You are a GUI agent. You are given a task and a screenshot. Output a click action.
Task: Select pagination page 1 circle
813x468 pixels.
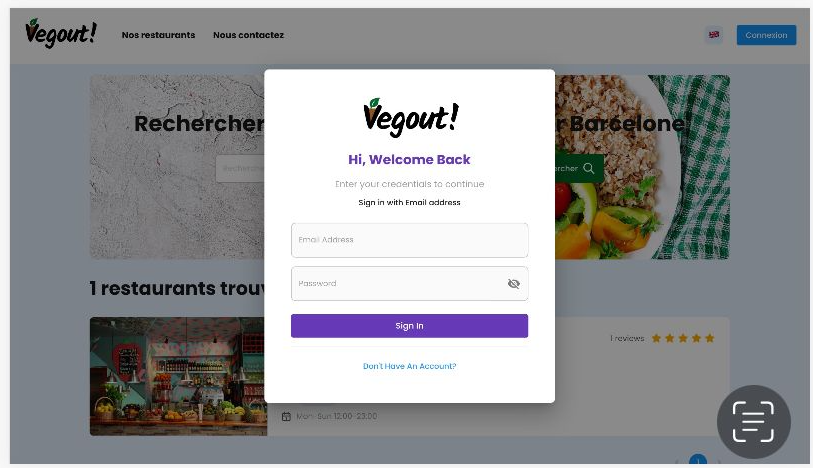click(698, 459)
